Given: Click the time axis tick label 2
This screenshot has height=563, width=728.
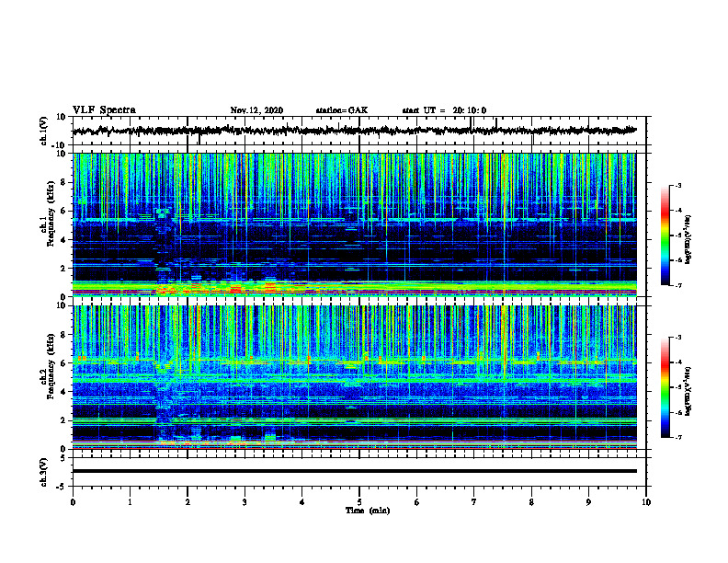Looking at the screenshot, I should coord(188,502).
